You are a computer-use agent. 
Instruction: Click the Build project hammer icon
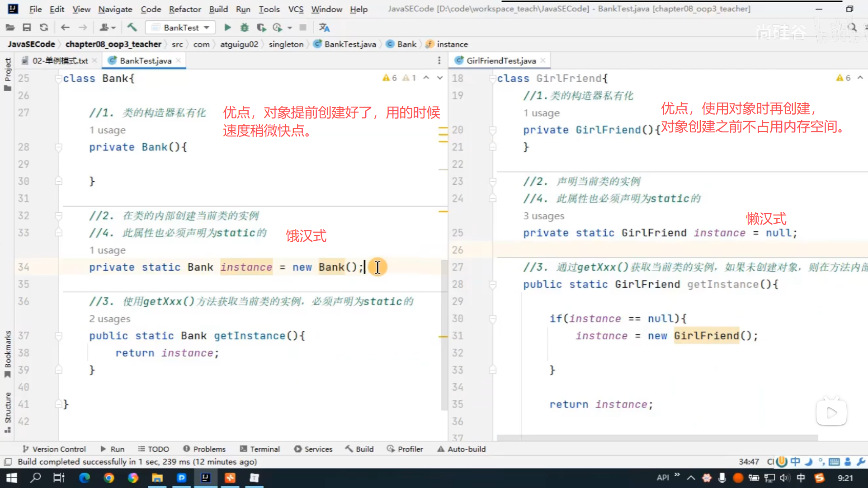coord(132,28)
